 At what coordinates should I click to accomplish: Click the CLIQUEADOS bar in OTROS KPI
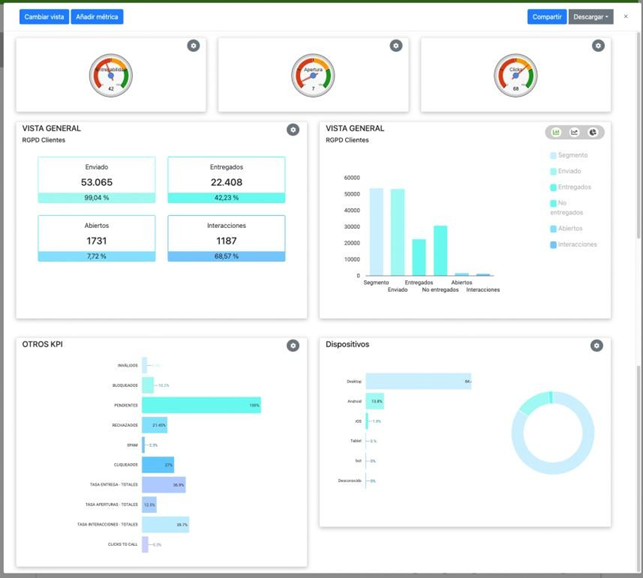(158, 465)
